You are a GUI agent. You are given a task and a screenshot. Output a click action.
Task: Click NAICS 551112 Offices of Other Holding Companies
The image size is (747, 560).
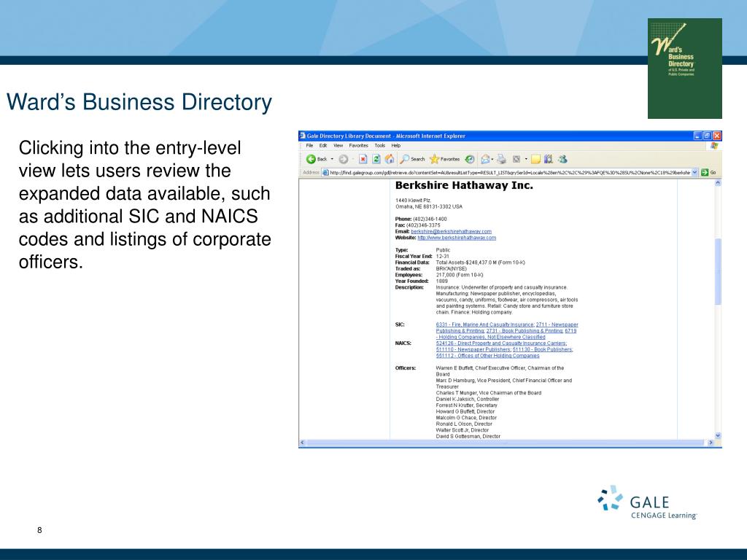[487, 355]
